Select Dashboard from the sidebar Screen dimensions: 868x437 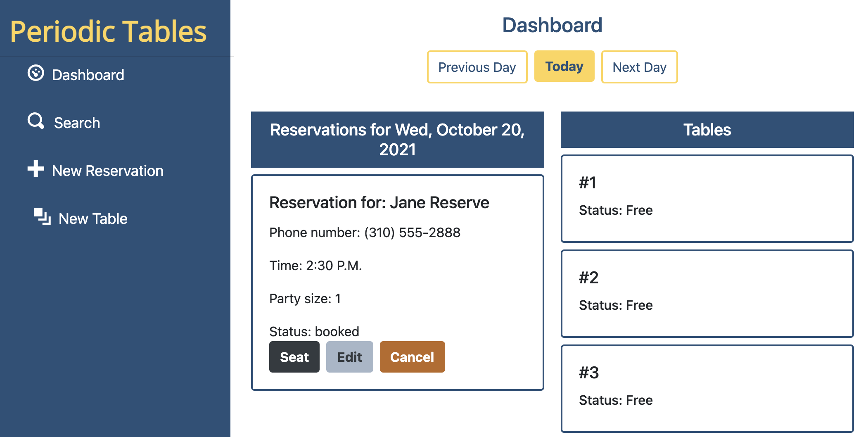click(x=88, y=74)
